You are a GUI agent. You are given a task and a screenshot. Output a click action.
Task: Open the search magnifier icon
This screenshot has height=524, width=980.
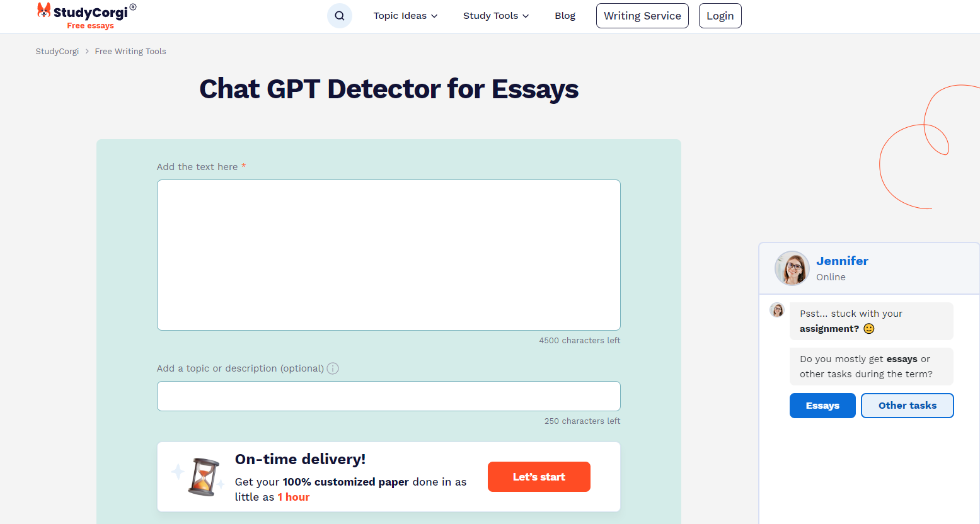pyautogui.click(x=339, y=16)
